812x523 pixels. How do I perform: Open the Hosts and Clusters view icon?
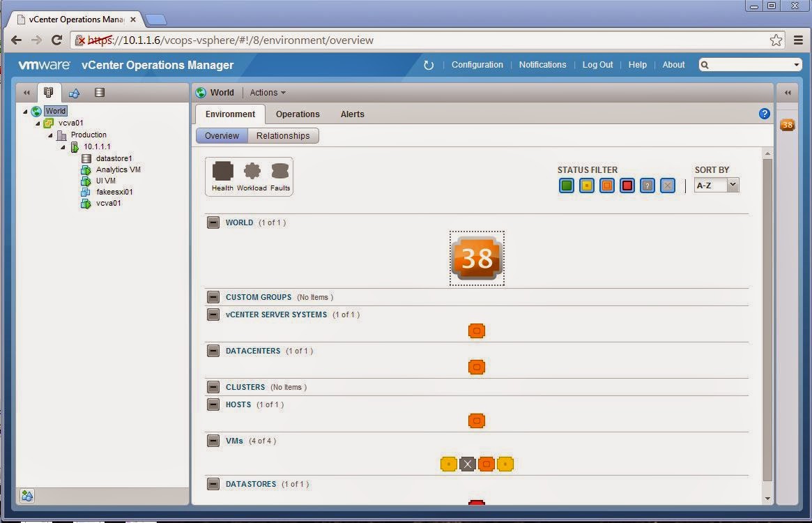[49, 92]
